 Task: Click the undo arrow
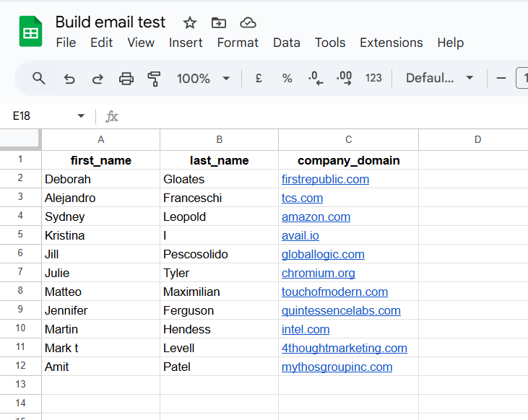point(69,78)
